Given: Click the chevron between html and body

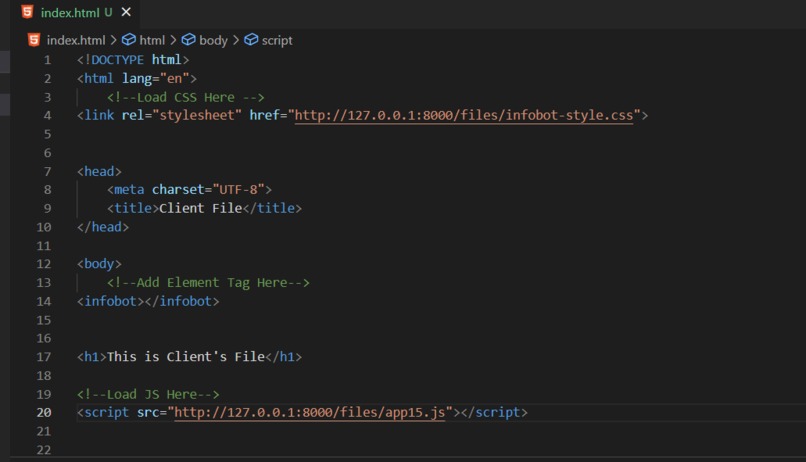Looking at the screenshot, I should (x=173, y=40).
